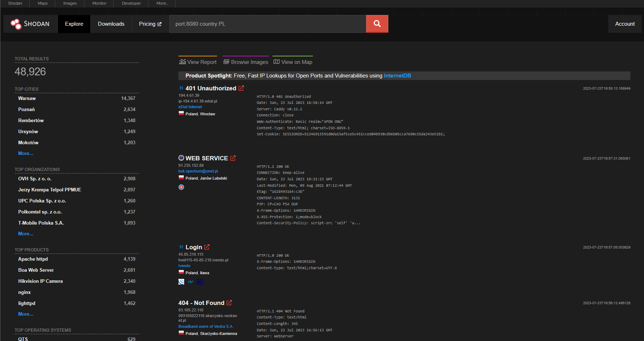Click Broadband users of Vectra S.A. link
Image resolution: width=644 pixels, height=341 pixels.
click(x=206, y=326)
